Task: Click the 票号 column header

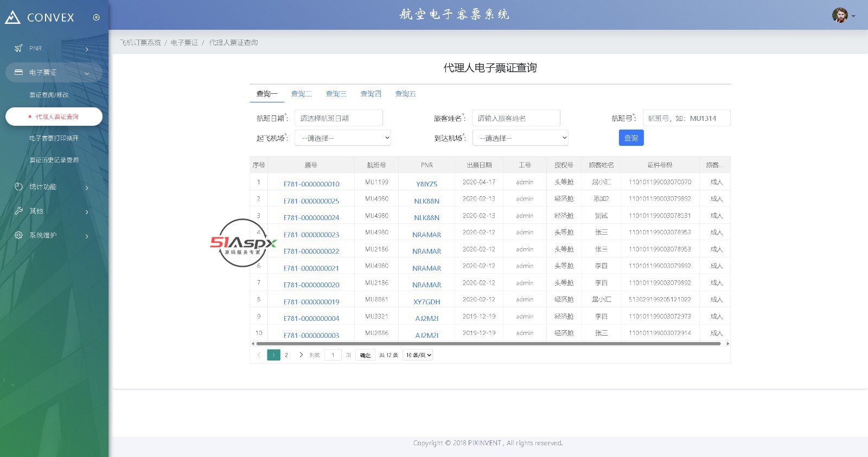Action: click(x=311, y=165)
